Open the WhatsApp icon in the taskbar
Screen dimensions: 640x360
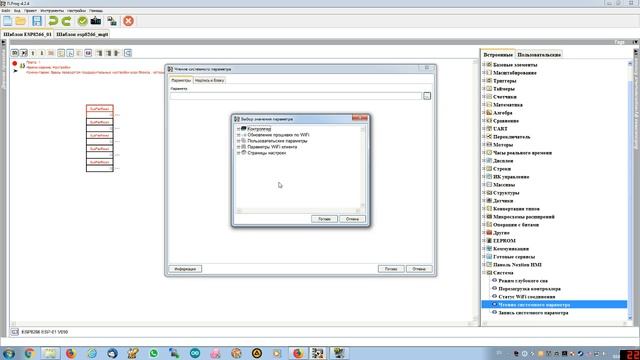(153, 353)
